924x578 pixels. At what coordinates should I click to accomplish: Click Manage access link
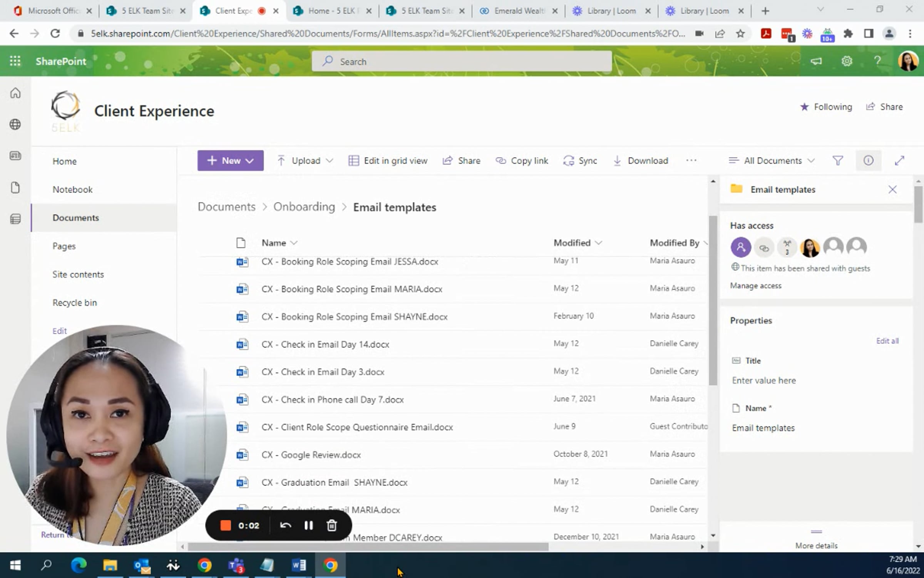coord(755,286)
